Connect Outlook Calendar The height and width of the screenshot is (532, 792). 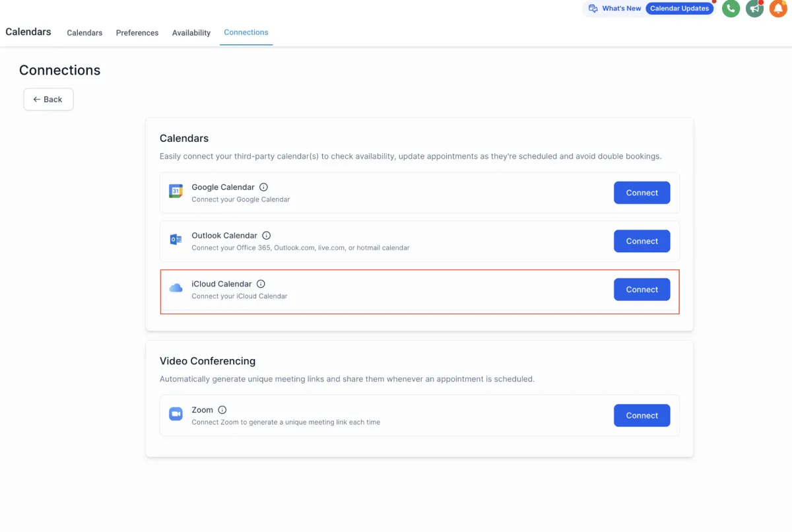(642, 241)
